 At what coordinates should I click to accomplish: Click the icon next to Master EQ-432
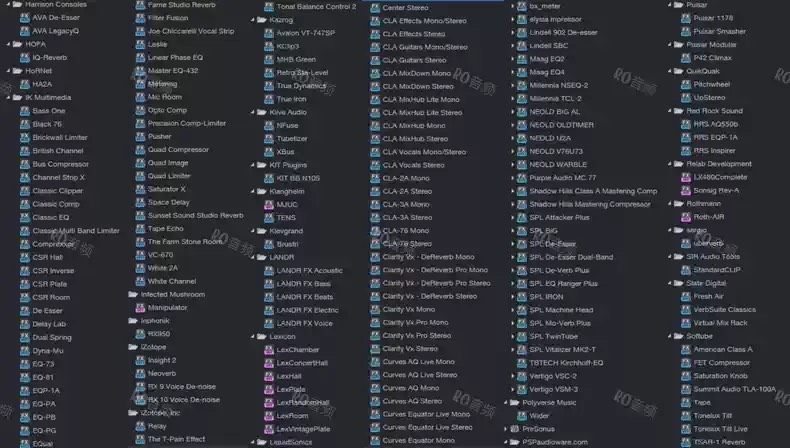click(x=141, y=71)
